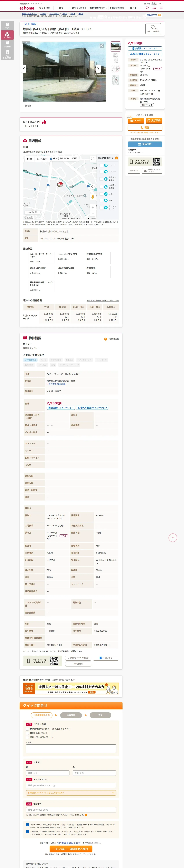The height and width of the screenshot is (868, 184).
Task: Open 支払額シミュレーション in price summary
Action: click(x=145, y=48)
